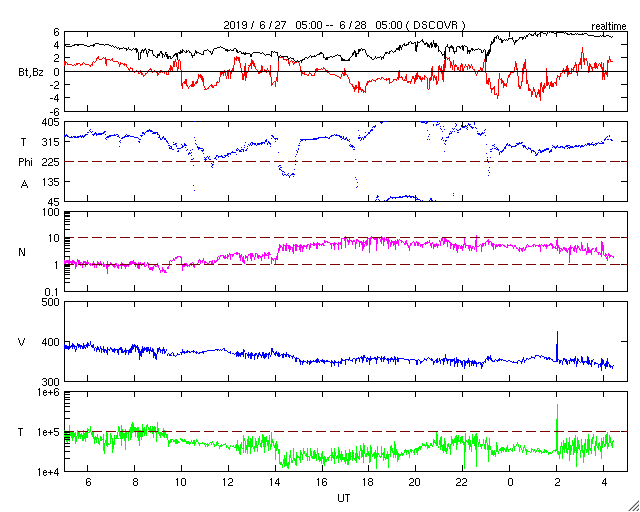Click the '45' value on the Phi axis

[54, 202]
